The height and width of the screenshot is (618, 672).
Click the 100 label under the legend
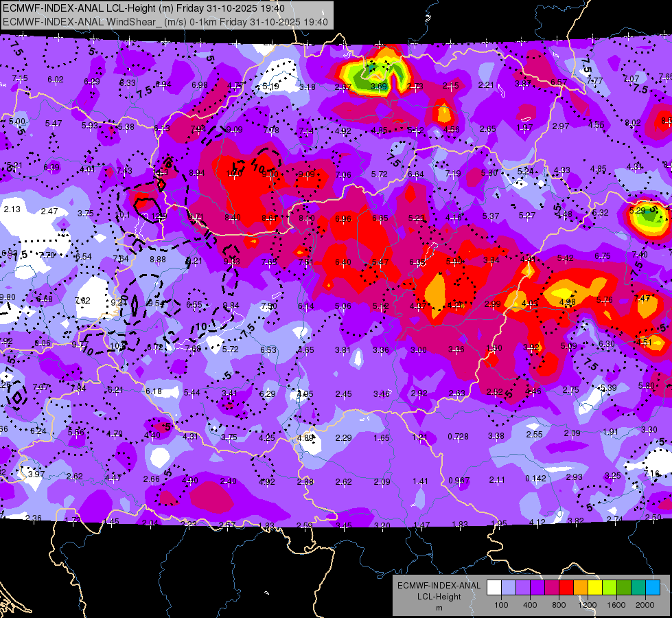coord(501,605)
